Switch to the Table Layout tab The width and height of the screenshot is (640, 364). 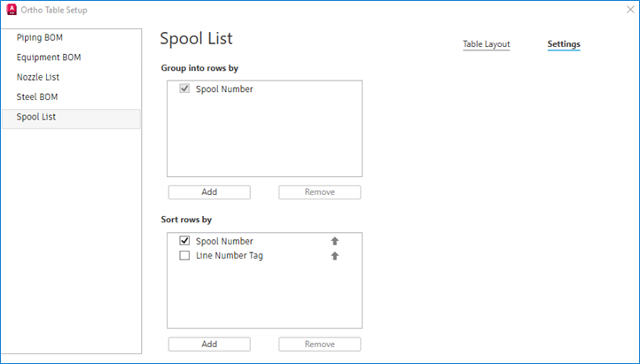486,43
